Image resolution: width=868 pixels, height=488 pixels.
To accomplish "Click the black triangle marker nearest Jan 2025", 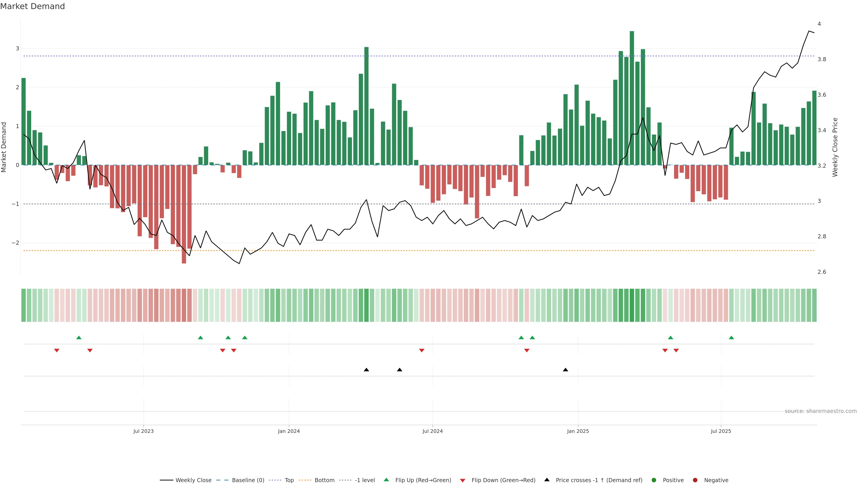I will click(x=565, y=370).
